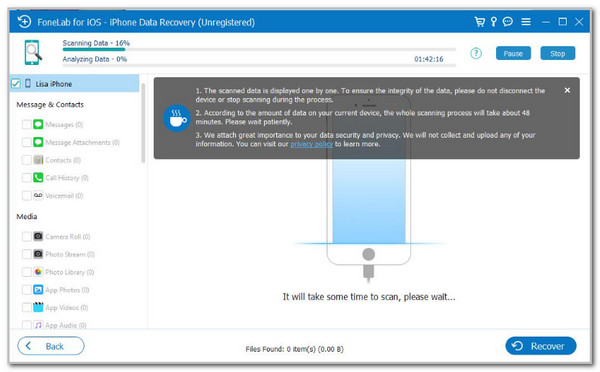Check the Contacts checkbox
Screen dimensions: 600x372
26,160
